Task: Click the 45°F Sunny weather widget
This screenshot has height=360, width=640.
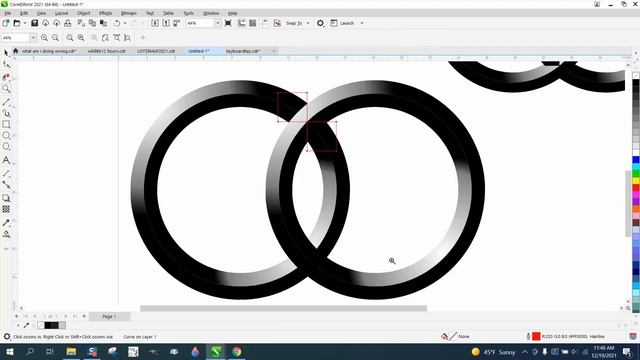Action: [493, 352]
